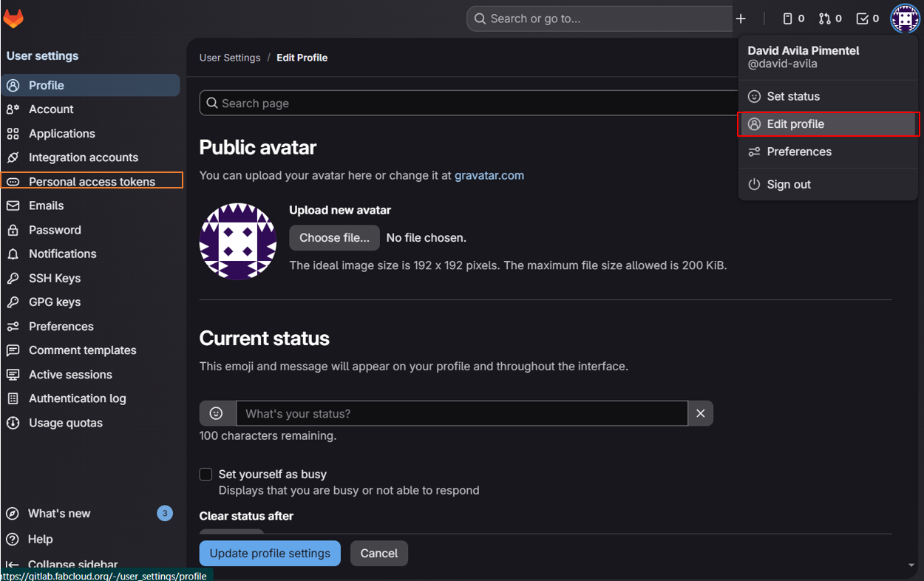
Task: Open the emoji picker for status
Action: (217, 413)
